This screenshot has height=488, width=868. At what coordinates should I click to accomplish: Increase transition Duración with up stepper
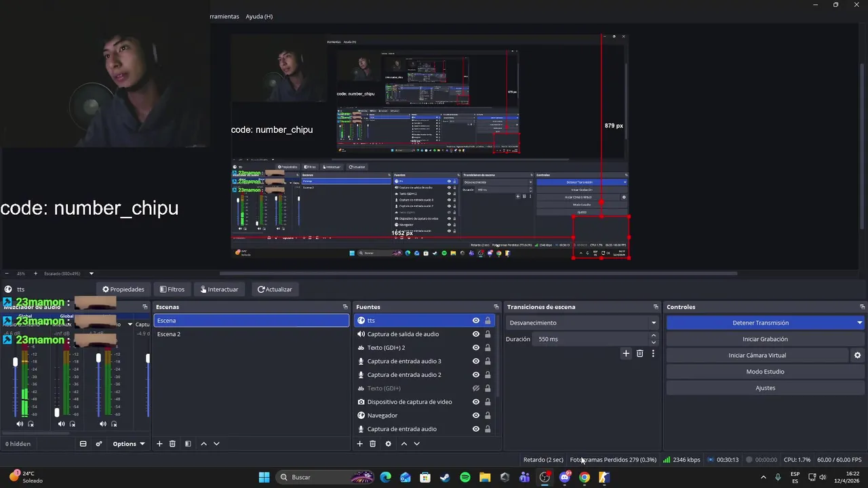654,335
